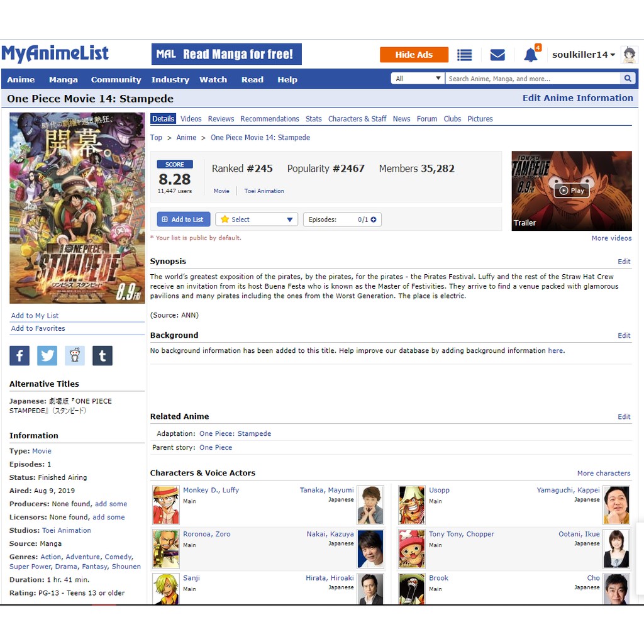Open the messages envelope icon

(497, 55)
